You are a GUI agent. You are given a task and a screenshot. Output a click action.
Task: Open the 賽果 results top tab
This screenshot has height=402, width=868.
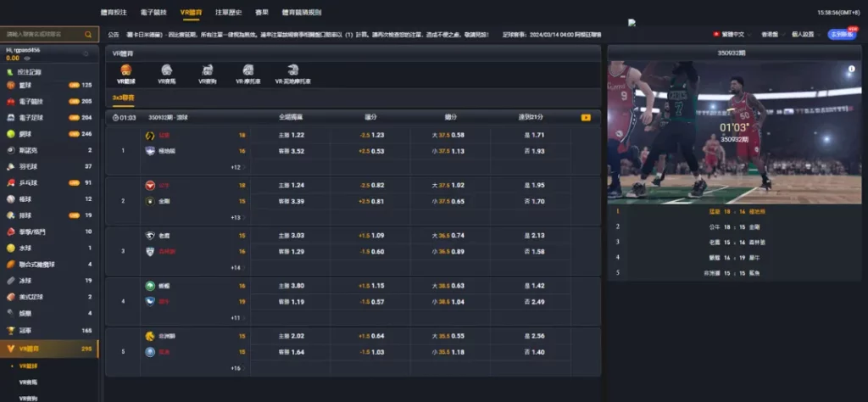point(262,12)
